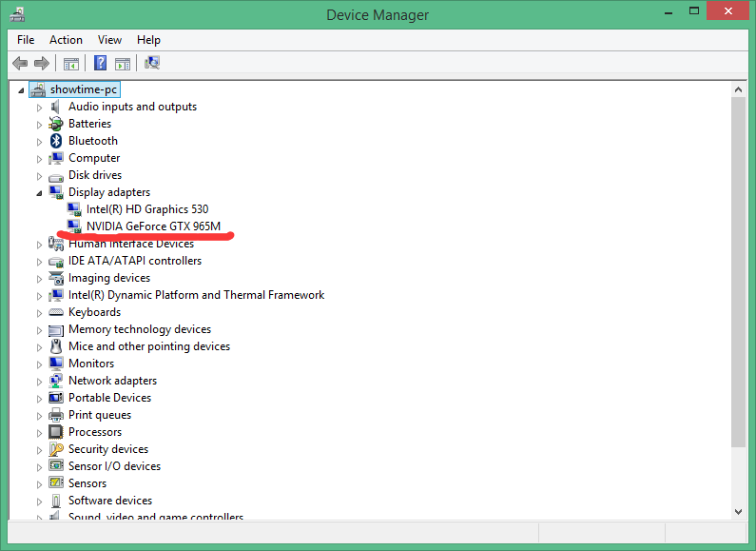Screen dimensions: 756x551
Task: Collapse the showtime-pc root node arrow
Action: 21,90
